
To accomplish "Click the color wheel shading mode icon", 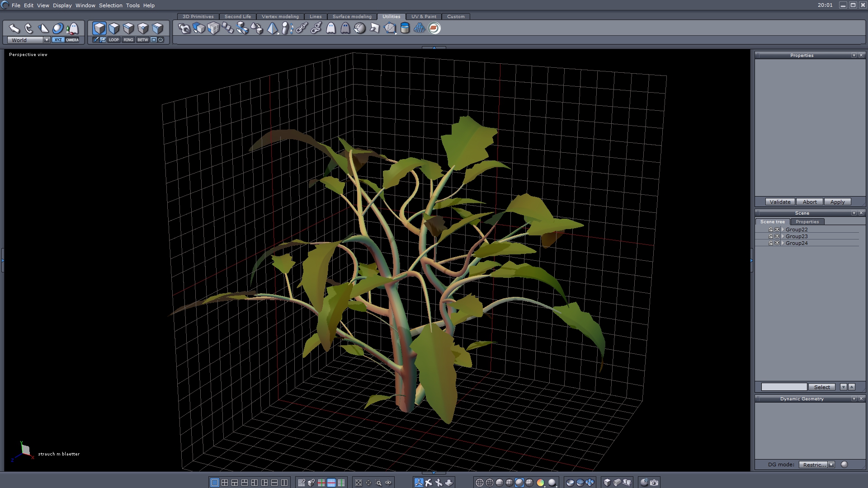I will tap(540, 483).
